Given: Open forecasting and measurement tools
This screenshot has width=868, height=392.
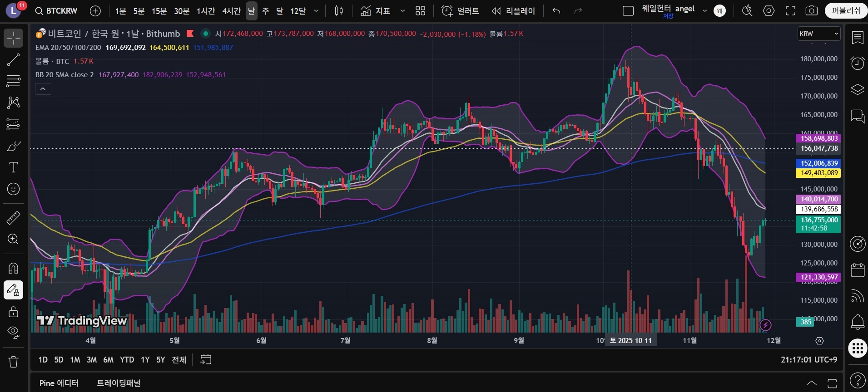Looking at the screenshot, I should tap(14, 124).
